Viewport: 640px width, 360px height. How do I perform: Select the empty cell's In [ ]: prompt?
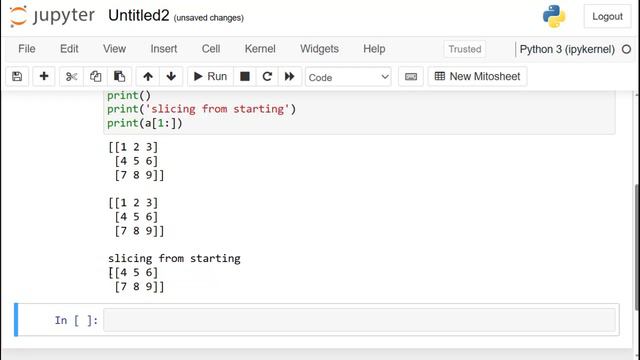click(76, 320)
